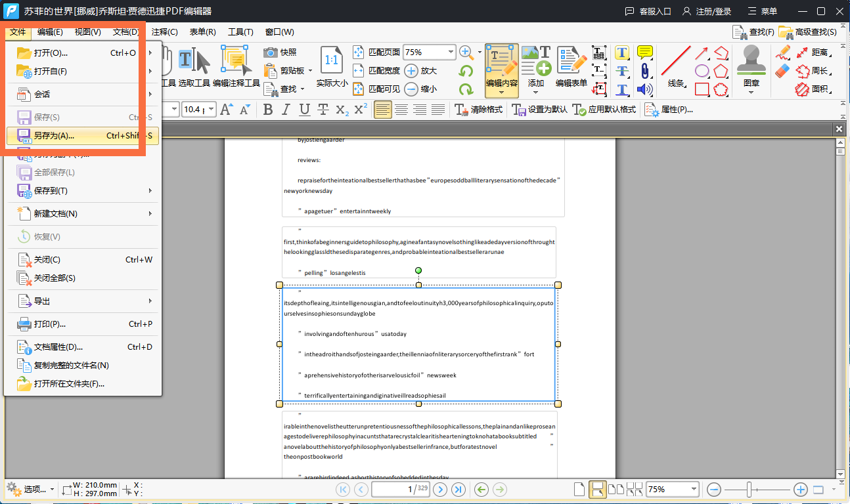Viewport: 850px width, 504px height.
Task: Fit page with 匹配页面
Action: click(x=376, y=52)
